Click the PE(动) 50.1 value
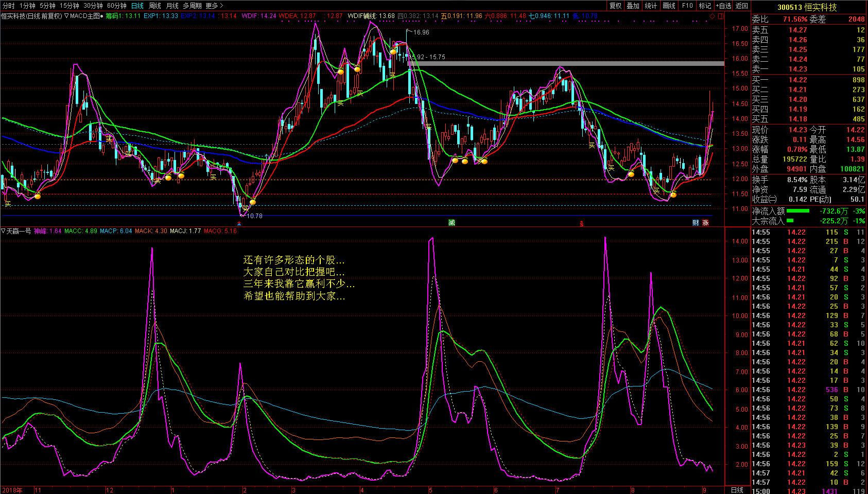868x494 pixels. pyautogui.click(x=858, y=199)
